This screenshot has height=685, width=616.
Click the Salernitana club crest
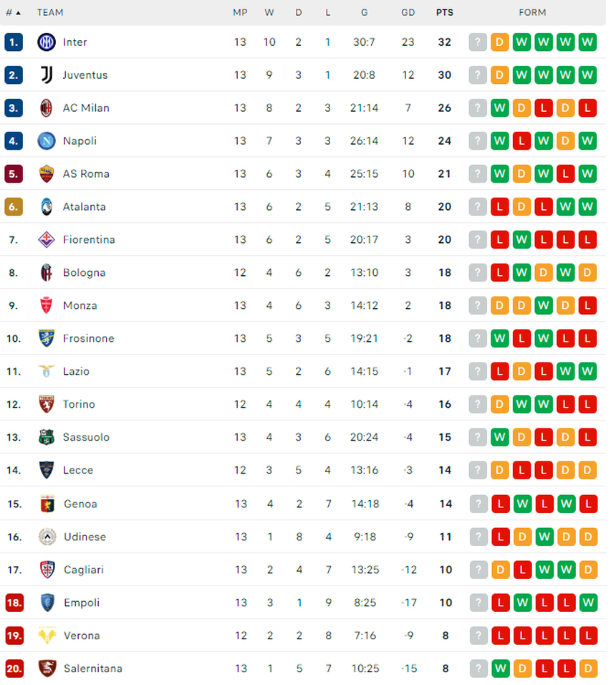(x=46, y=668)
